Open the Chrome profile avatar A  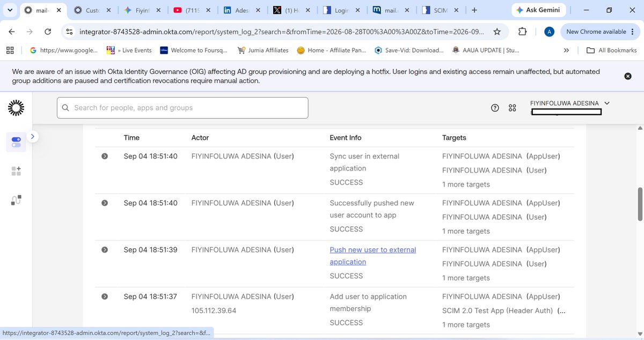(549, 32)
